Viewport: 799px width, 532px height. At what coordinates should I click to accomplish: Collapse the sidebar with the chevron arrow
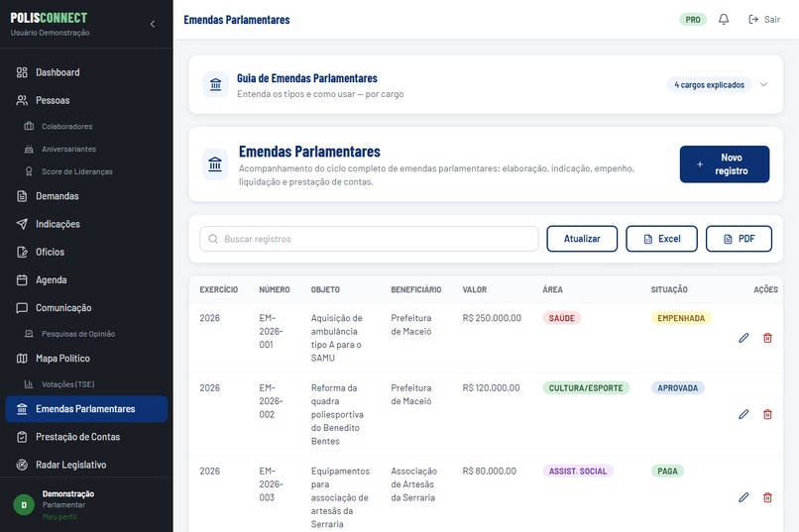click(x=153, y=24)
